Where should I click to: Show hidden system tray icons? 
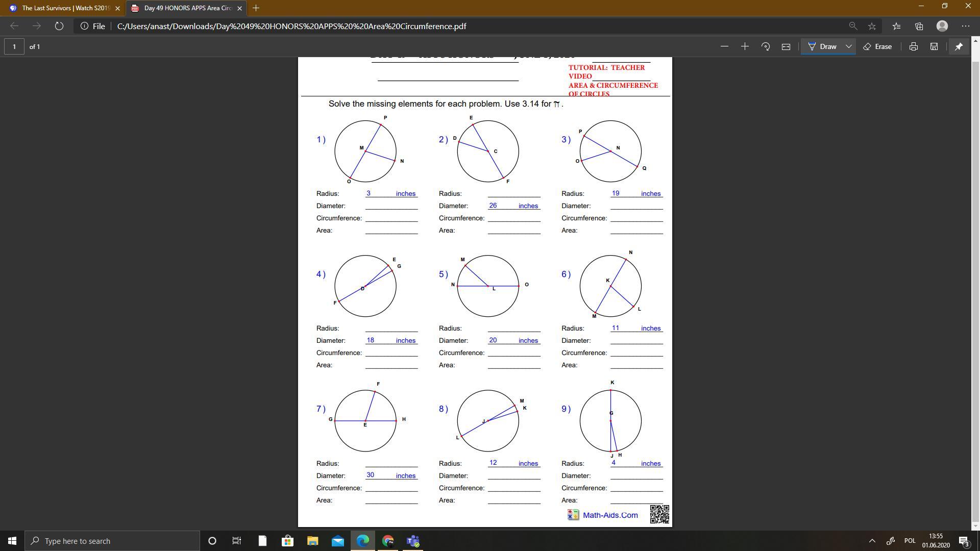[x=872, y=541]
